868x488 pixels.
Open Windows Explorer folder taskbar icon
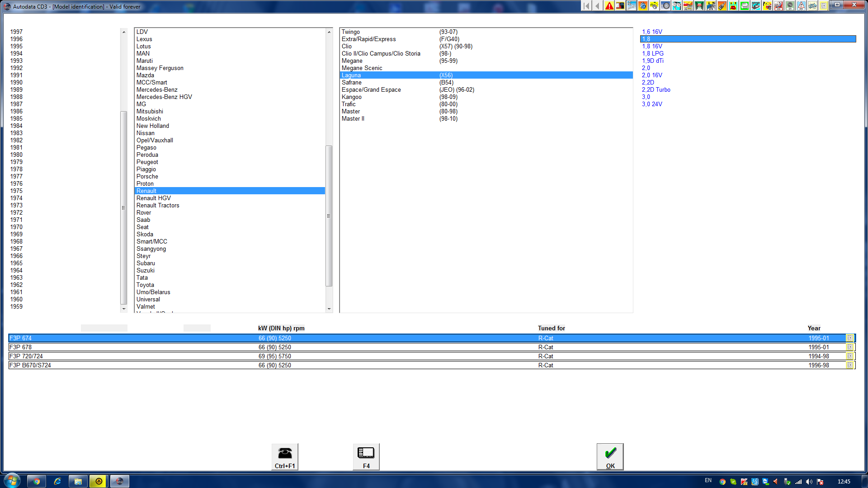pyautogui.click(x=78, y=481)
